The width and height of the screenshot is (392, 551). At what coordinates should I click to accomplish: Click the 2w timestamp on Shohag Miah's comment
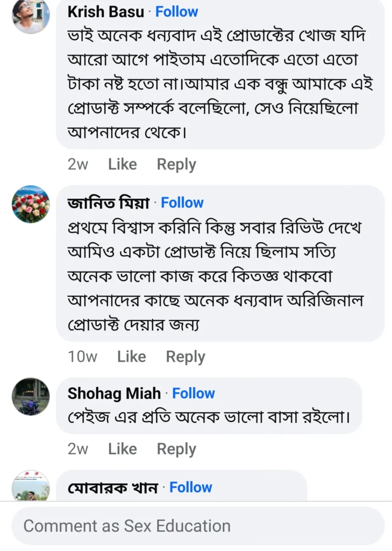79,449
